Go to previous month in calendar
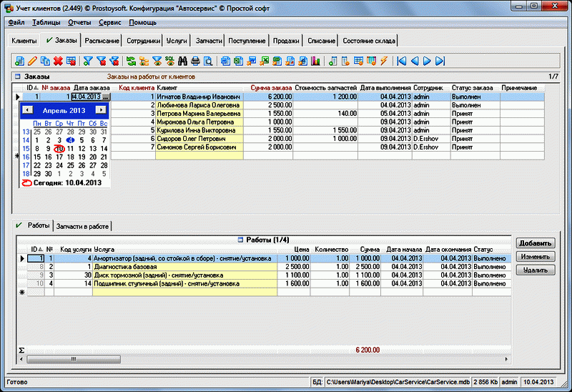 coord(26,110)
